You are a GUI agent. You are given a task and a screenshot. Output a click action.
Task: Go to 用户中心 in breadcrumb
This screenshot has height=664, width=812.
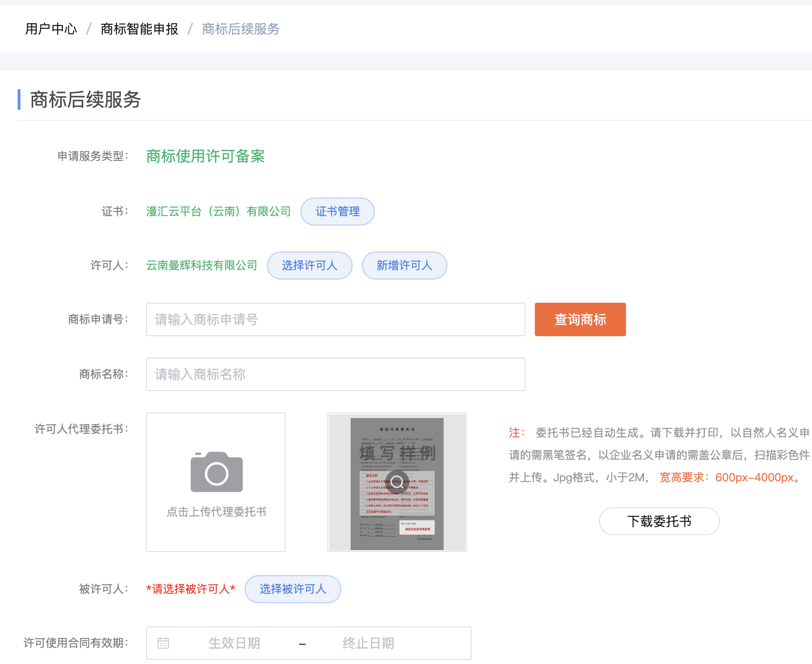click(x=51, y=29)
